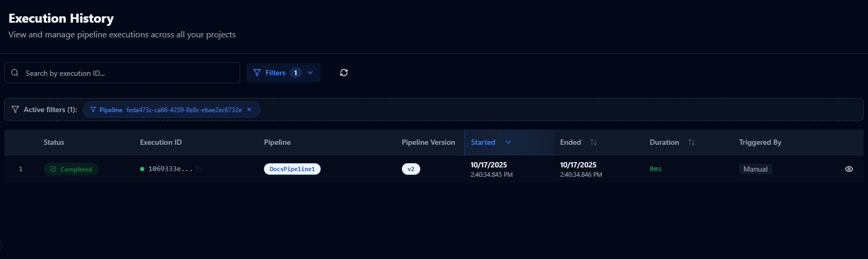The image size is (868, 259).
Task: View execution details via eye icon
Action: tap(849, 169)
